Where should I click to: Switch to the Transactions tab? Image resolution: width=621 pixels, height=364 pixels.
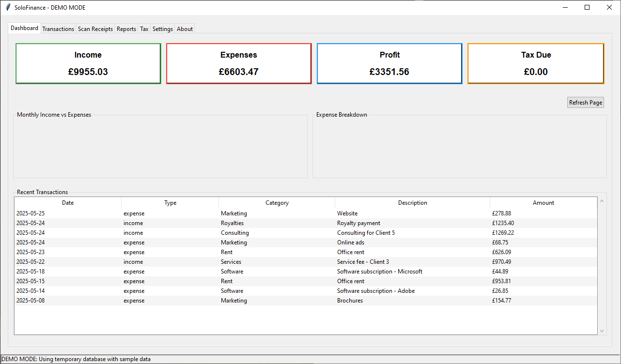[x=58, y=29]
